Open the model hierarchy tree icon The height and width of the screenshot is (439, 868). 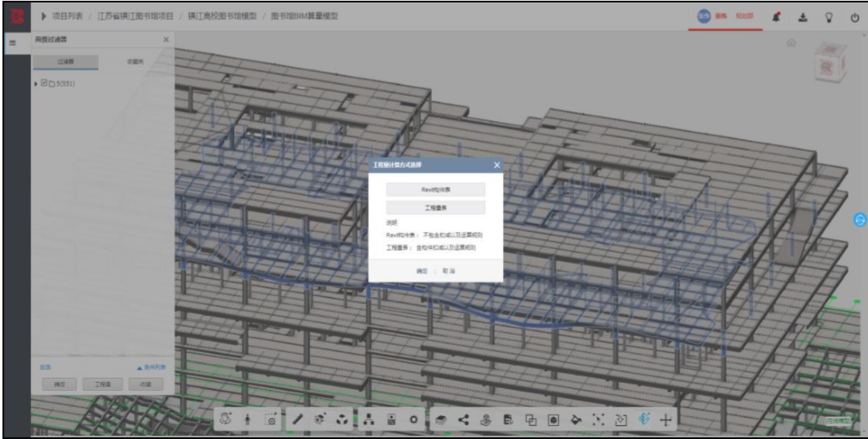[369, 420]
